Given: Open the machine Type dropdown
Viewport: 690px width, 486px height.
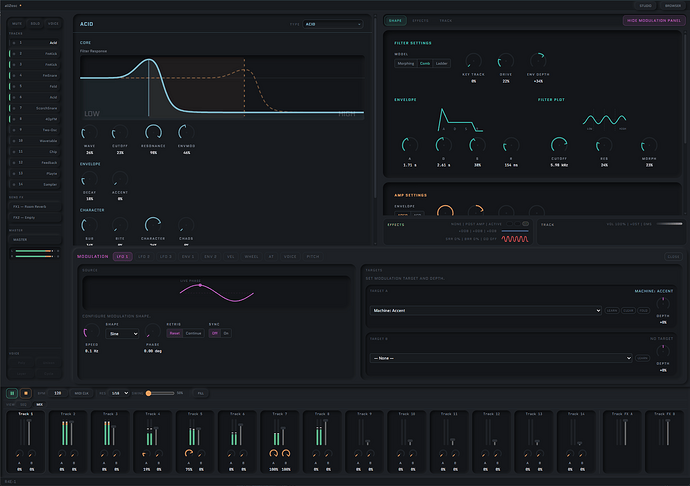Looking at the screenshot, I should point(333,24).
